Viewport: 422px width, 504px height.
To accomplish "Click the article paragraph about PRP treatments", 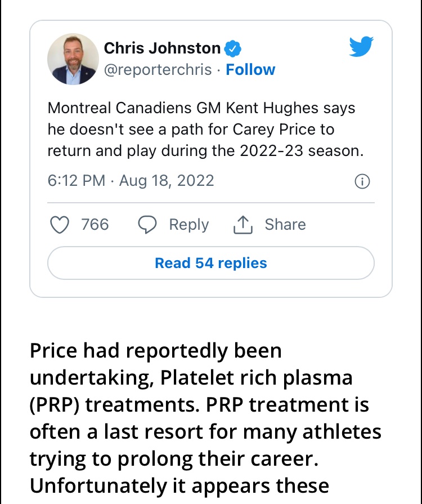I will 205,418.
